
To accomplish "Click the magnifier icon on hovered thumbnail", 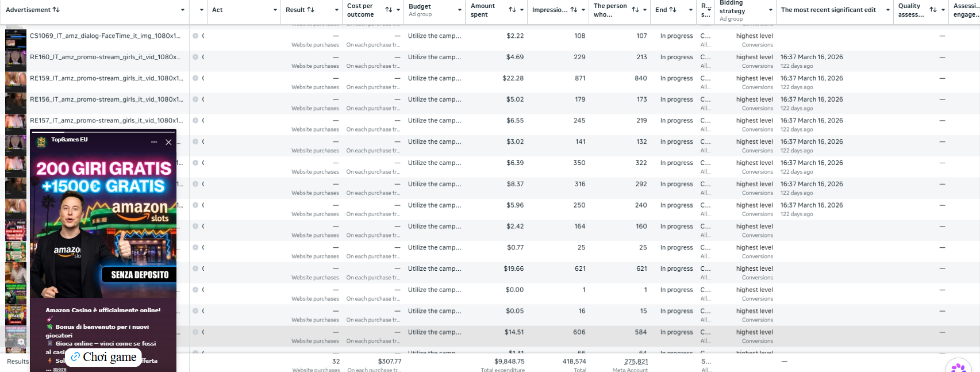I will point(21,342).
